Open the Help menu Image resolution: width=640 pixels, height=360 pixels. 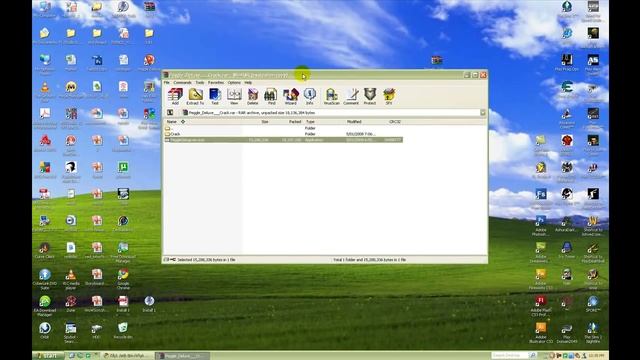[248, 82]
